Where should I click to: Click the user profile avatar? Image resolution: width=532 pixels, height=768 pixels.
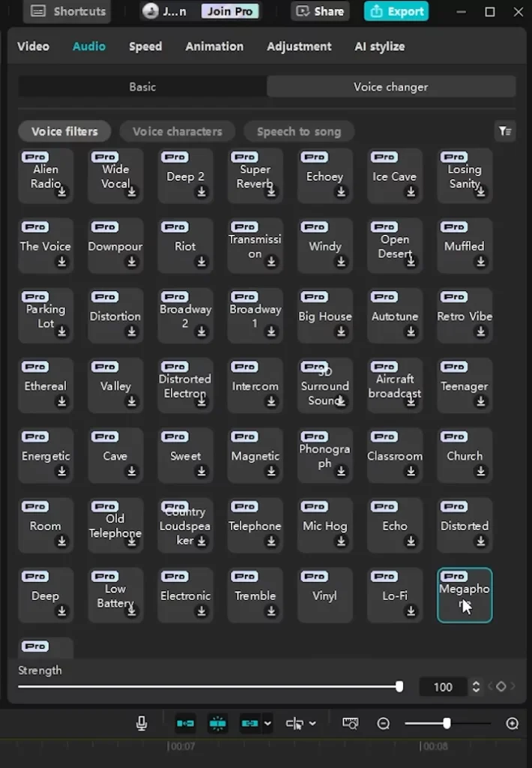151,10
